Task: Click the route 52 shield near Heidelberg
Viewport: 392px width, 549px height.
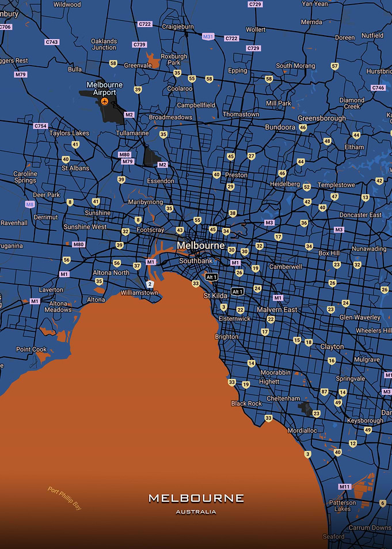Action: click(x=307, y=187)
